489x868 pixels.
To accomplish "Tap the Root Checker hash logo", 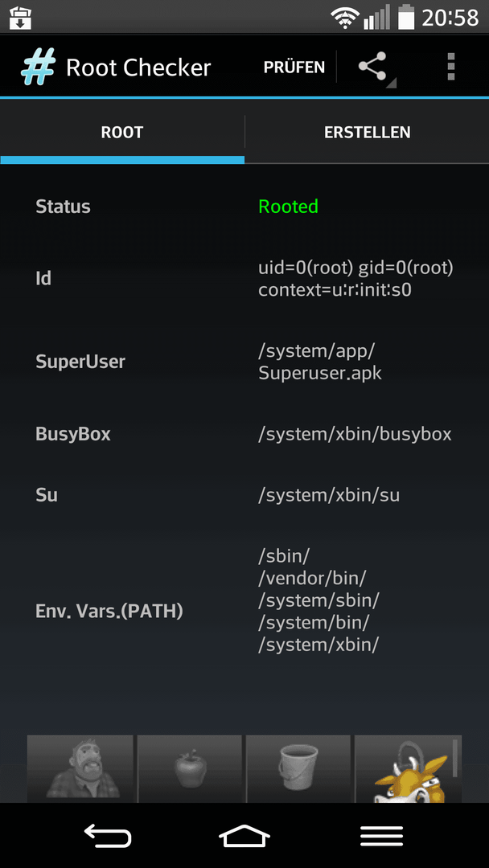I will pos(39,68).
